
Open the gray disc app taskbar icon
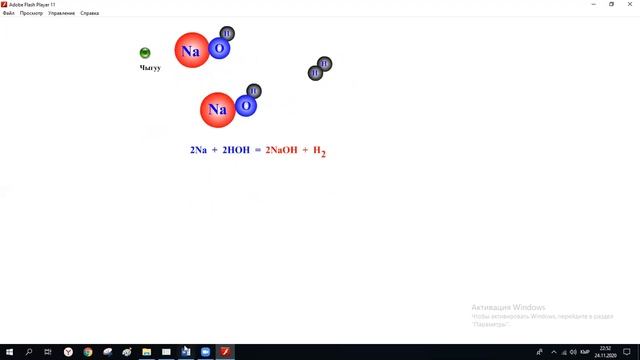[107, 352]
